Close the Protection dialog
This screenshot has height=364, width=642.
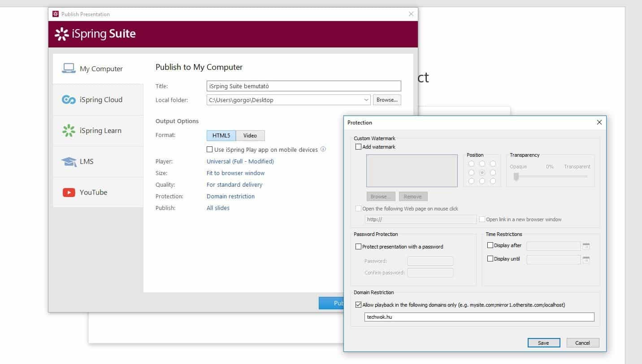point(599,122)
